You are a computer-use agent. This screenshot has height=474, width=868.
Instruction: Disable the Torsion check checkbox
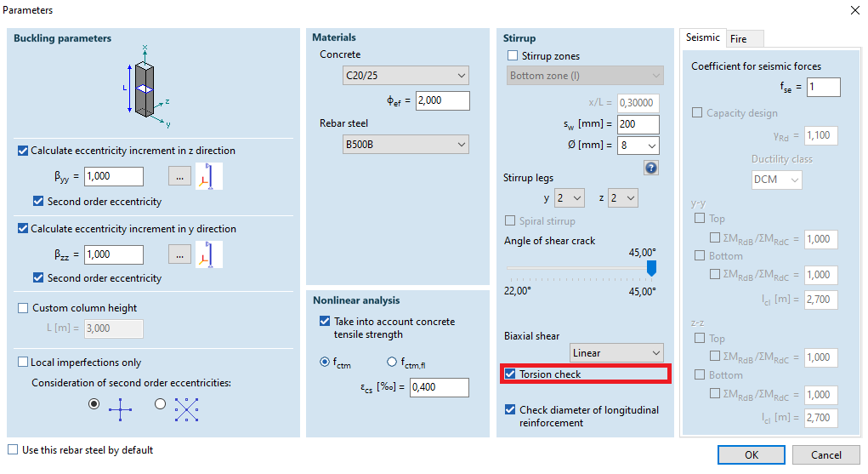click(510, 374)
